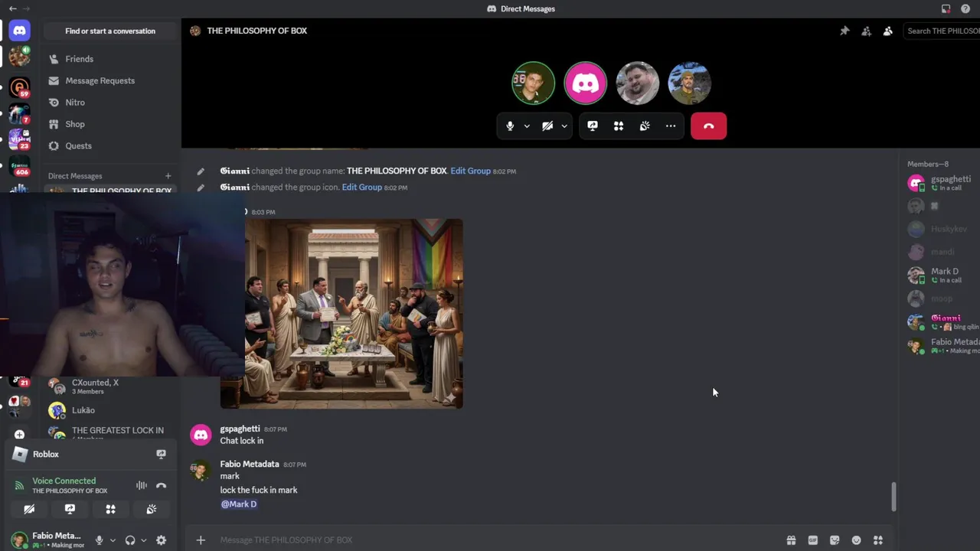Select Mark D in members list
This screenshot has height=551, width=980.
coord(942,275)
